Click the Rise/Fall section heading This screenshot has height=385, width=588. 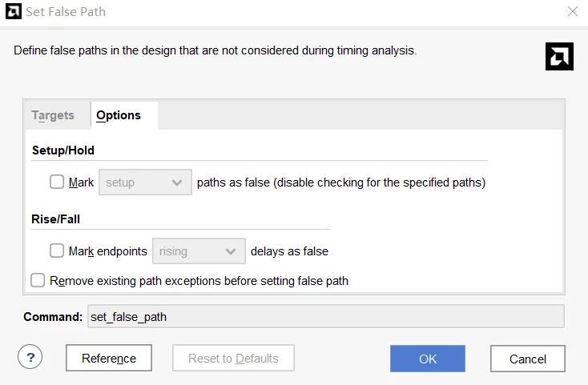56,219
